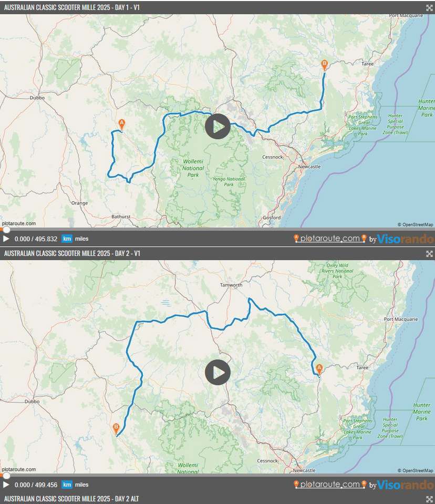Switch Day 1 distance units to miles
Screen dimensions: 435x504
click(82, 239)
